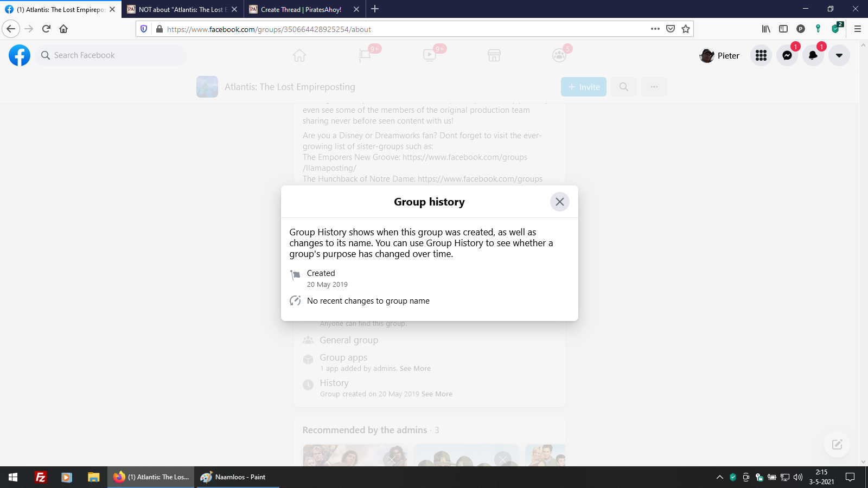Go forward in Firefox
Viewport: 868px width, 488px height.
point(29,29)
